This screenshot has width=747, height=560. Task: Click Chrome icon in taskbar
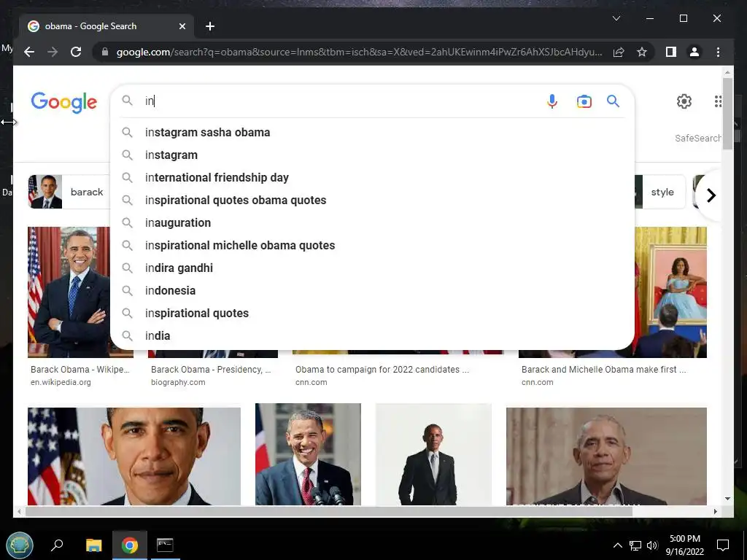(x=130, y=545)
